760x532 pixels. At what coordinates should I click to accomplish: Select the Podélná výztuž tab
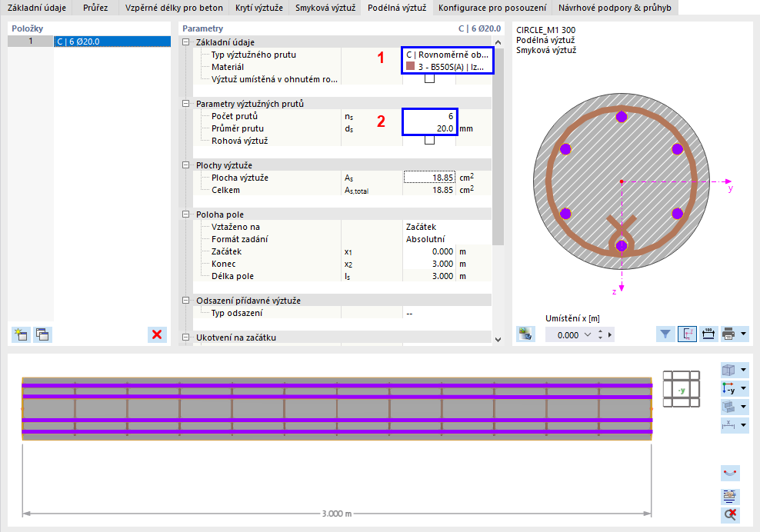pyautogui.click(x=397, y=8)
